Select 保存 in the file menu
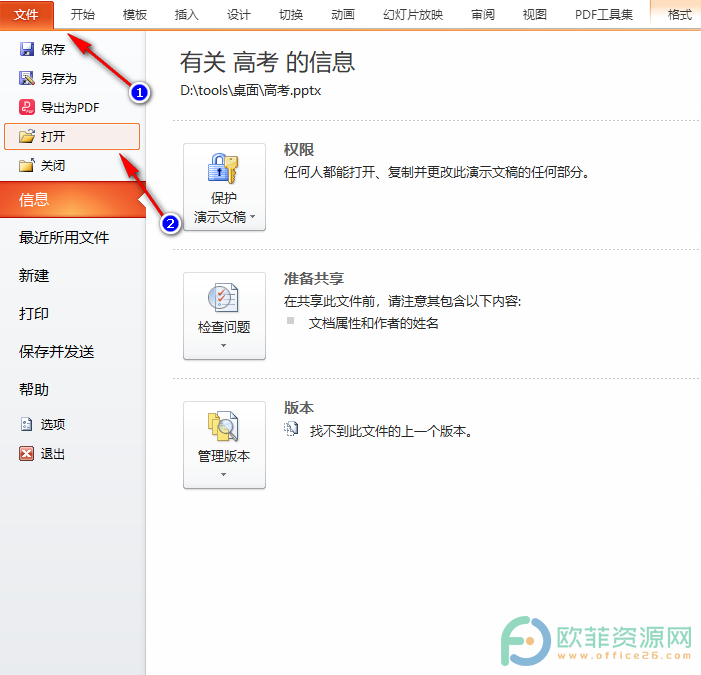The width and height of the screenshot is (701, 675). [x=72, y=49]
